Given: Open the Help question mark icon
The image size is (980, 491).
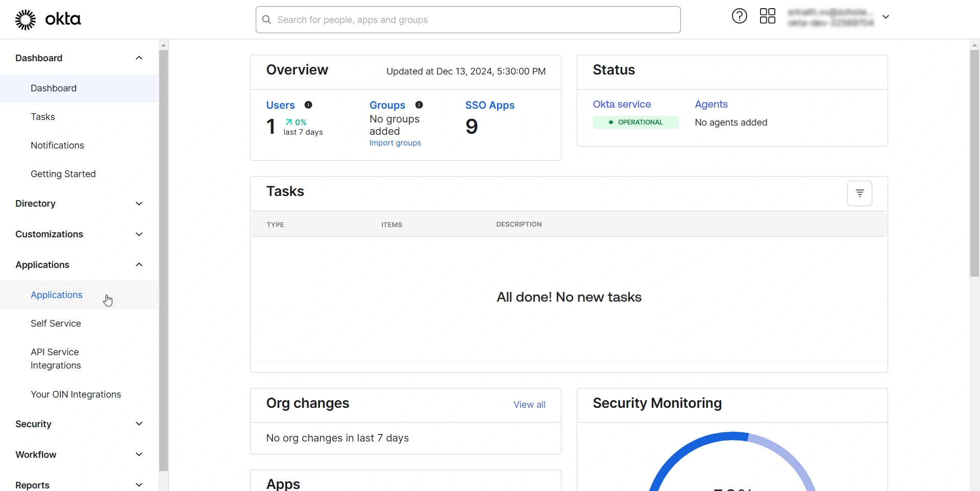Looking at the screenshot, I should [740, 16].
